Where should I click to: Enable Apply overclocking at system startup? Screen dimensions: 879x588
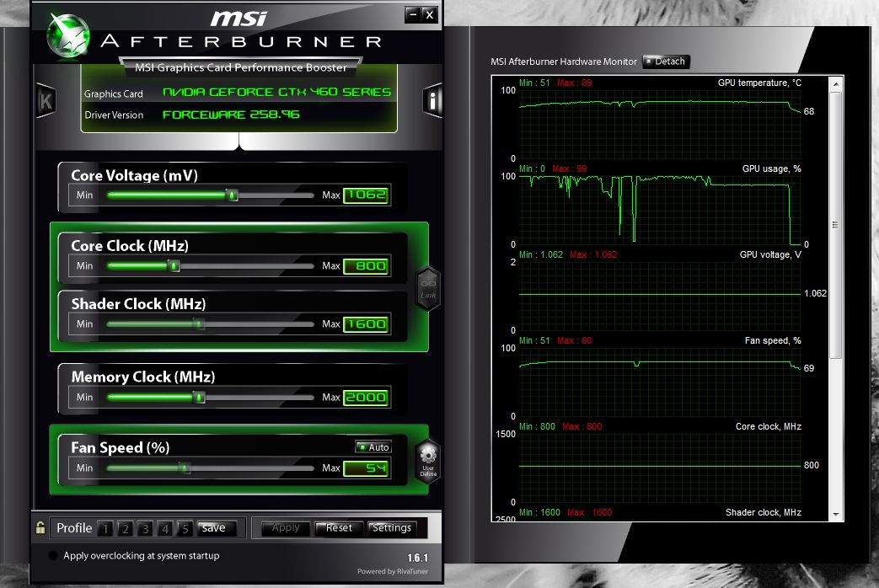53,555
